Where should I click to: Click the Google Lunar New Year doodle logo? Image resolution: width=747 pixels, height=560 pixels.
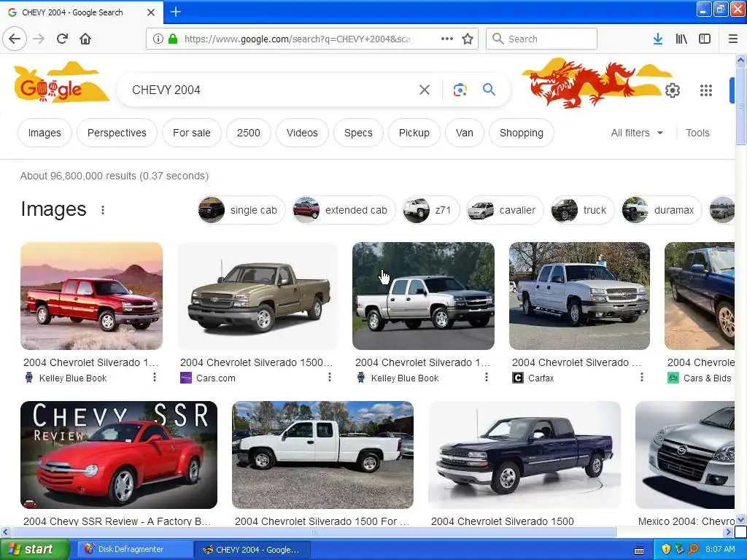[61, 82]
